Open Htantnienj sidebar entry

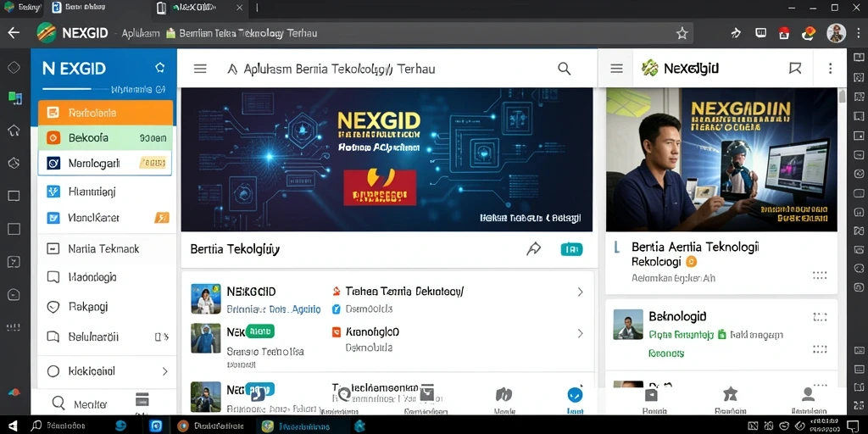click(104, 192)
